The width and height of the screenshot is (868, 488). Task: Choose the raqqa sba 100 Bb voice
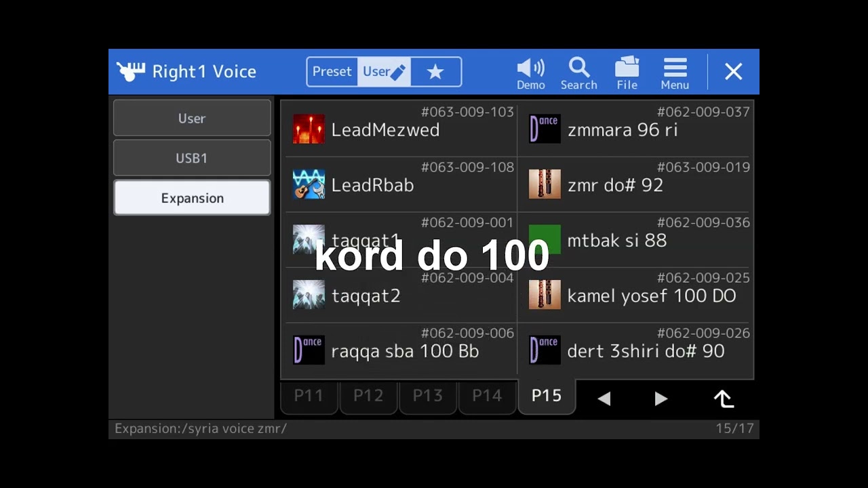click(405, 352)
